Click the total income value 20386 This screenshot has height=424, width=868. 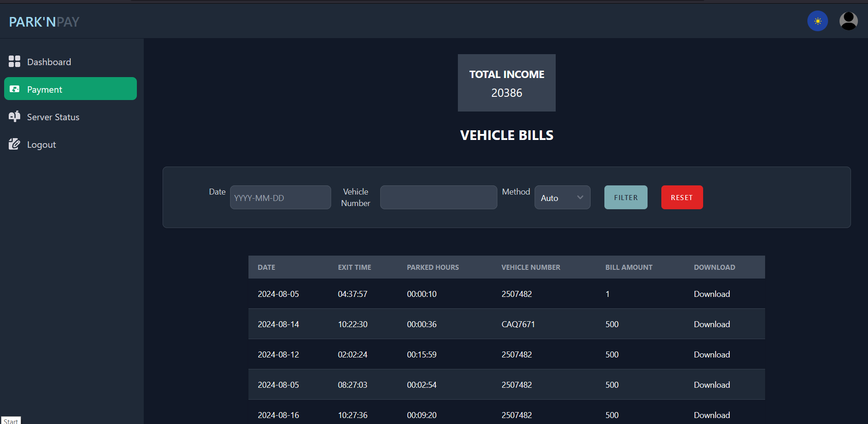pos(507,93)
